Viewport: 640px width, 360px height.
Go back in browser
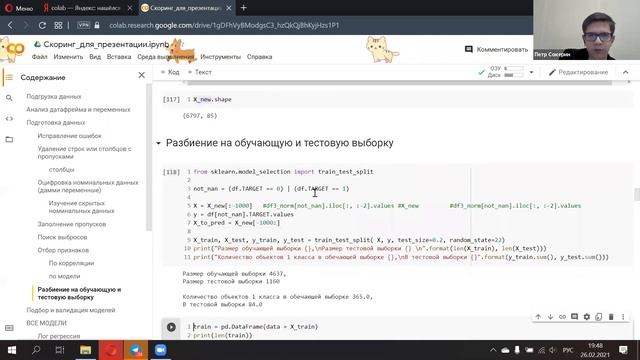tap(10, 25)
